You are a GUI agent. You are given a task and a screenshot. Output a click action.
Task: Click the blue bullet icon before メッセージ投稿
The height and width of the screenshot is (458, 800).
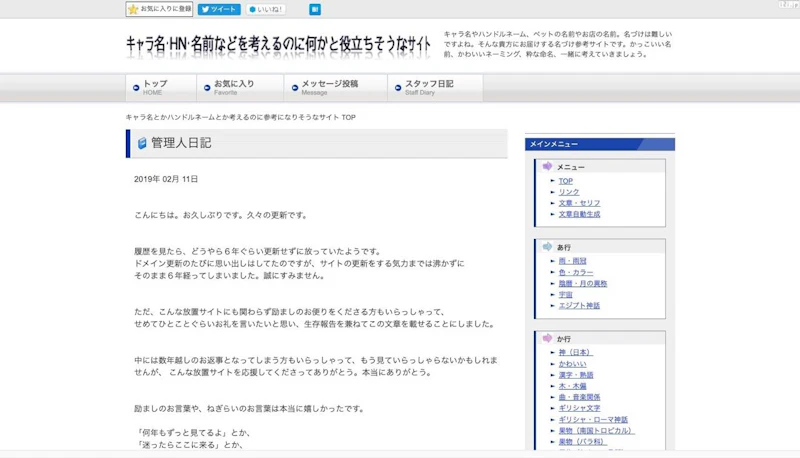click(294, 88)
